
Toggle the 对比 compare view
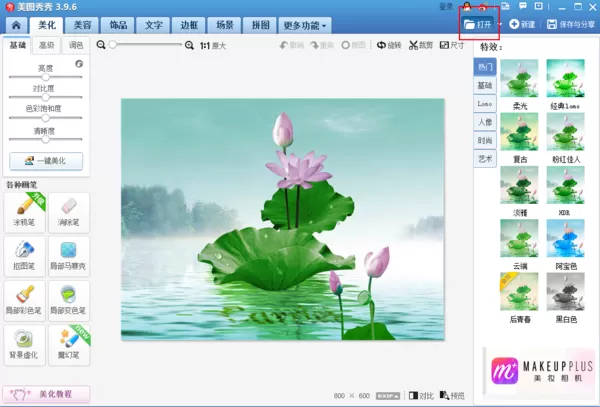point(421,396)
